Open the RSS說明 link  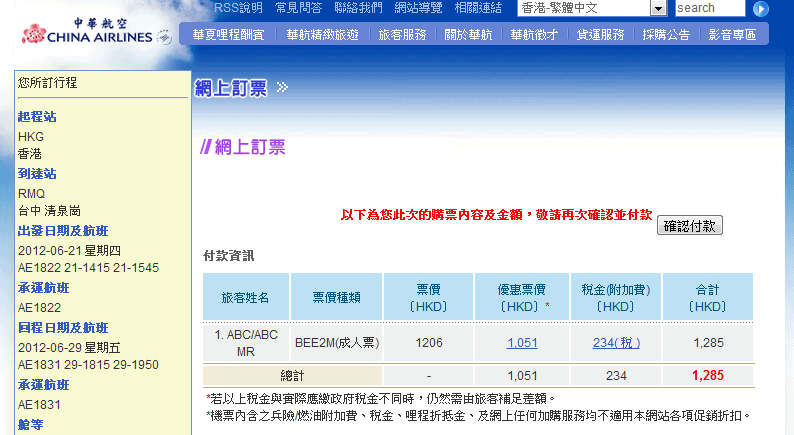click(238, 8)
